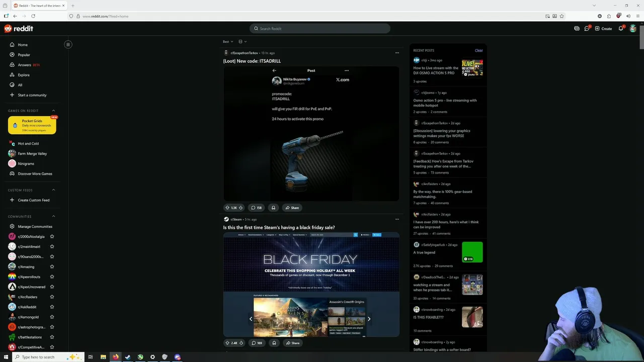Give award on Steam black friday post
644x362 pixels.
[x=274, y=343]
